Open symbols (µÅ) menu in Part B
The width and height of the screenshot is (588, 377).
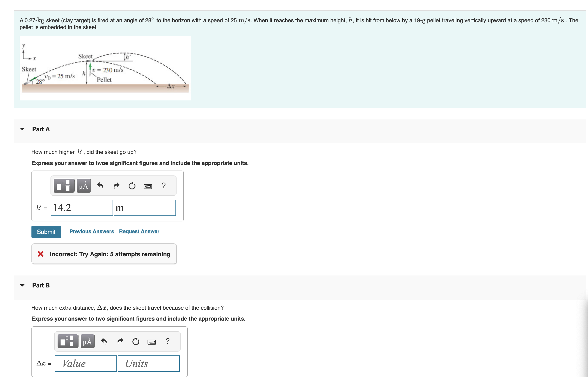(x=88, y=341)
